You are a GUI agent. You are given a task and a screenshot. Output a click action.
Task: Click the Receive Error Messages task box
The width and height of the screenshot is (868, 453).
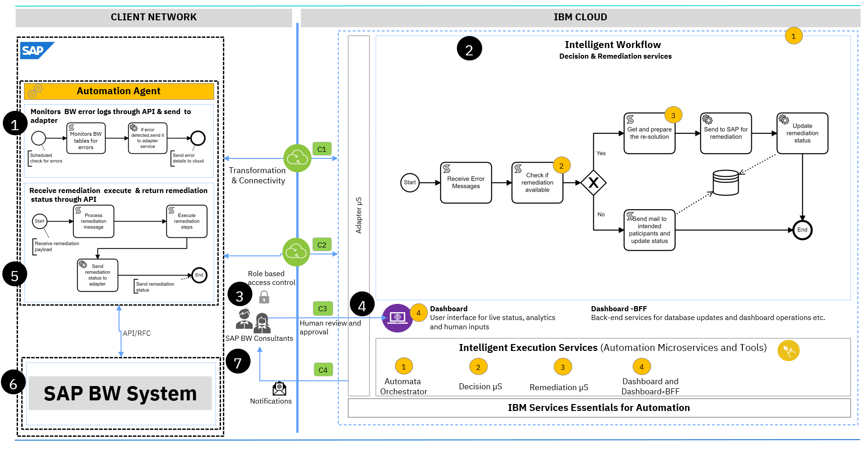pos(466,183)
